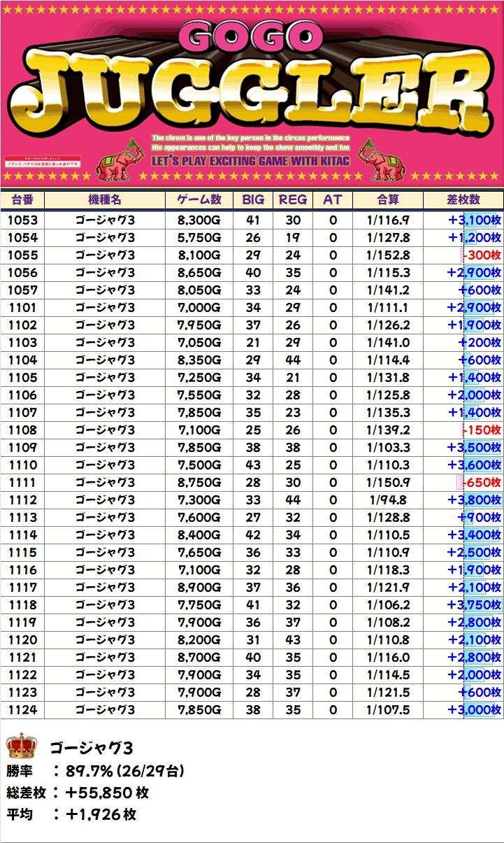The height and width of the screenshot is (843, 504).
Task: Click the 総差枚 +55,850枚 summary
Action: pos(78,793)
